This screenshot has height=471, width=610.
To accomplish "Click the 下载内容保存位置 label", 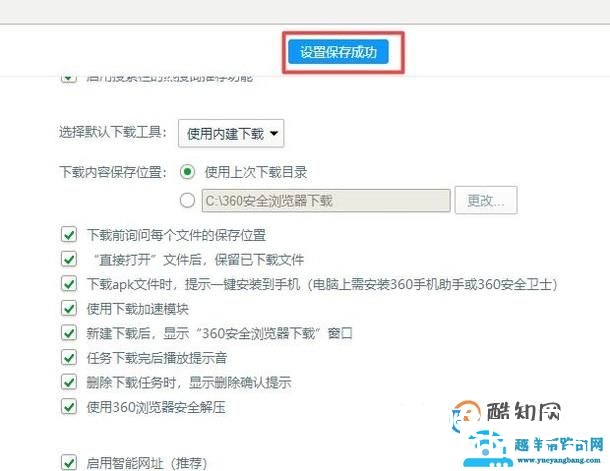I will point(112,172).
